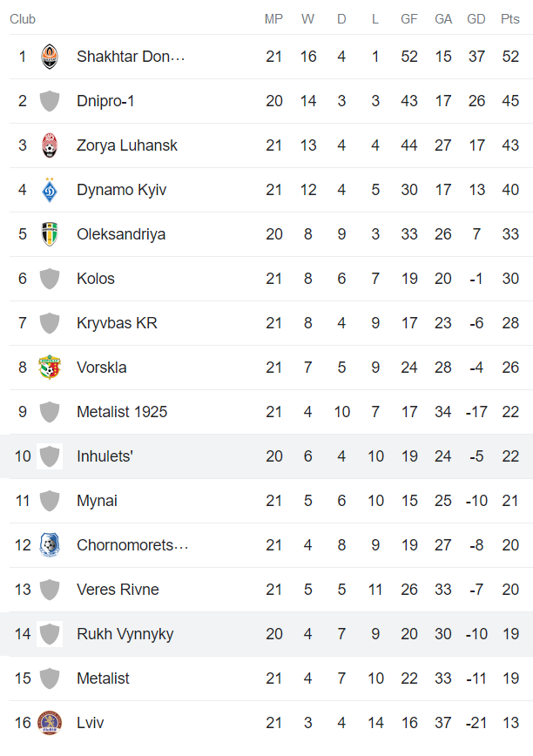
Task: Click the Dnipro-1 placeholder shield icon
Action: pyautogui.click(x=50, y=101)
